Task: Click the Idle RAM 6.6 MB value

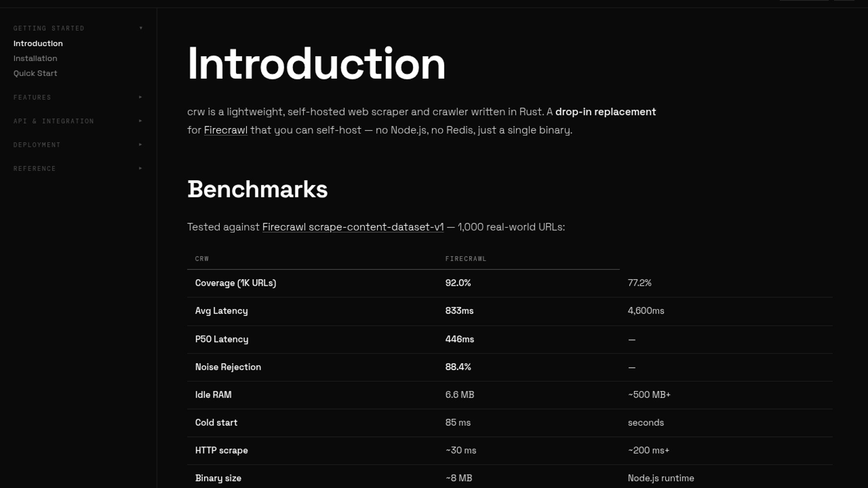Action: click(x=459, y=395)
